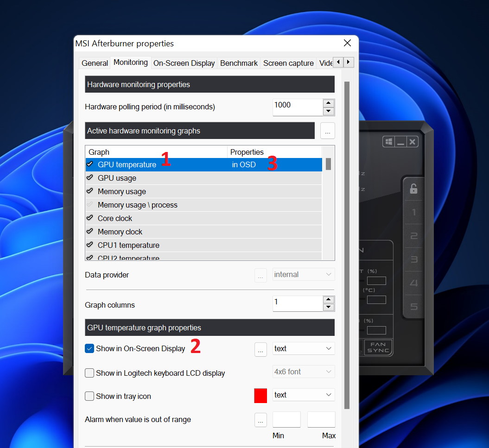Screen dimensions: 489x448
Task: Decrease Graph columns with down arrow
Action: pyautogui.click(x=328, y=308)
